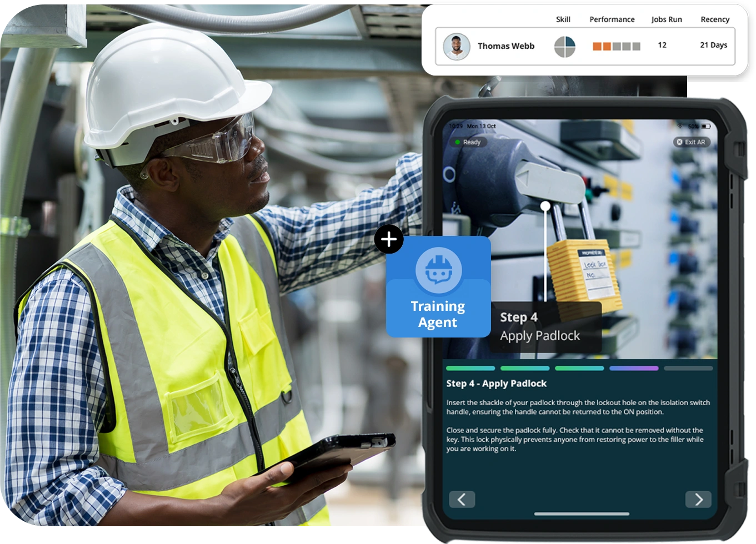Sort by the Recency column header
This screenshot has width=756, height=544.
point(714,19)
